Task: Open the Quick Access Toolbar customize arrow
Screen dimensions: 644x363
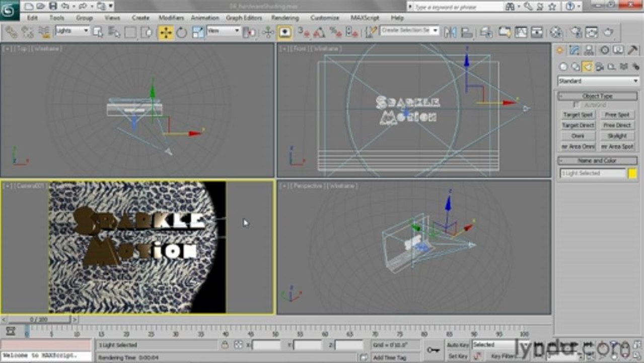Action: point(110,6)
